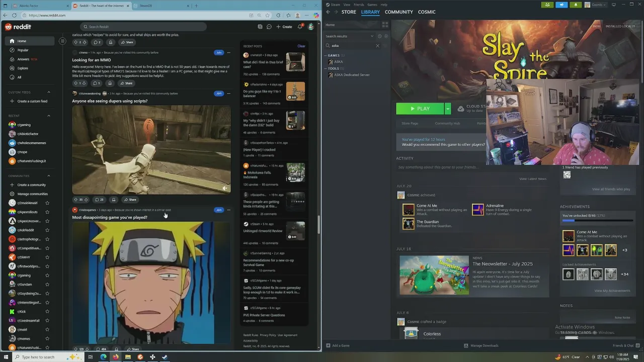Favorite r/AskReddit with star
The height and width of the screenshot is (362, 644).
pyautogui.click(x=47, y=230)
